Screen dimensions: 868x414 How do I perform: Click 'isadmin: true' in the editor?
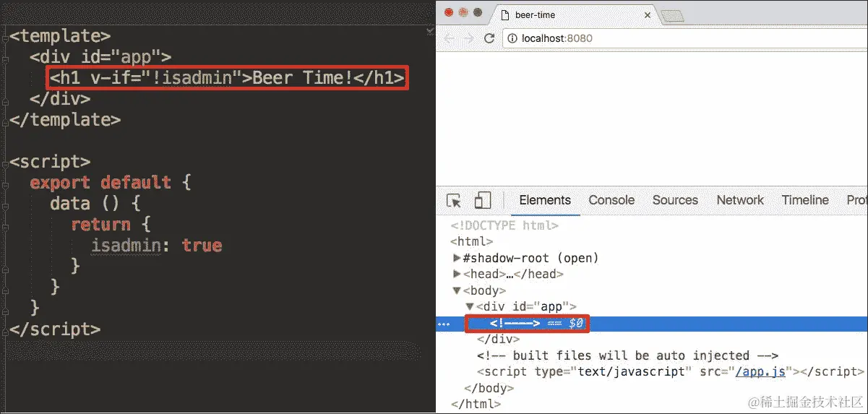click(x=156, y=246)
